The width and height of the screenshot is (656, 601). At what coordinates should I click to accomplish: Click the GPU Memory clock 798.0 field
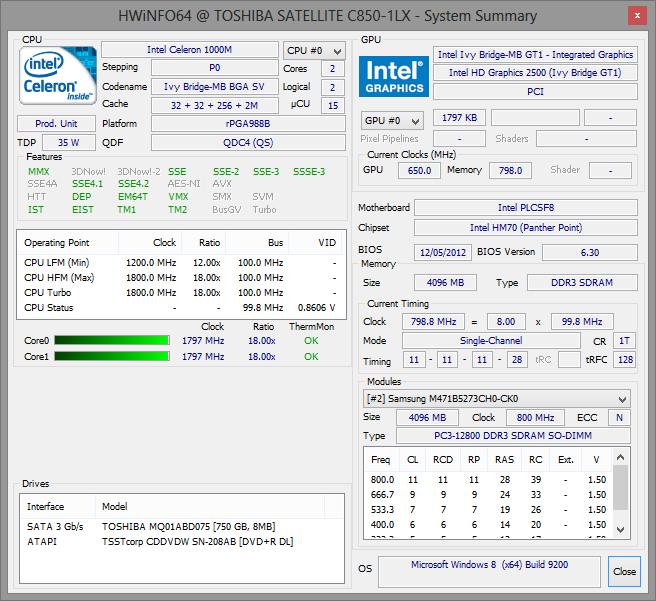510,171
